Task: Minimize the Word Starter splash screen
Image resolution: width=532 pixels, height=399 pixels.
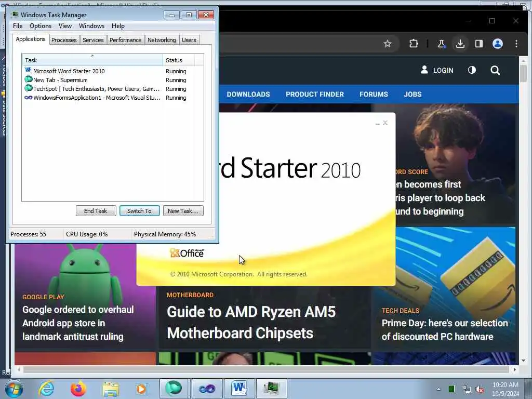Action: 377,123
